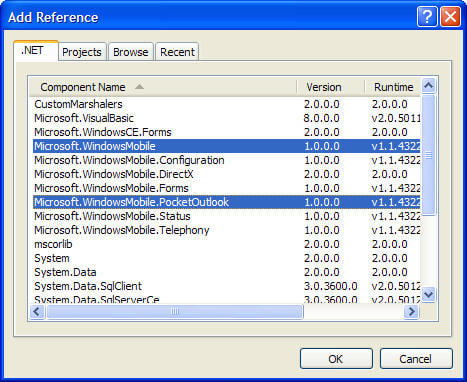This screenshot has height=382, width=467.
Task: Click the runtime value of mscorlib
Action: 389,244
